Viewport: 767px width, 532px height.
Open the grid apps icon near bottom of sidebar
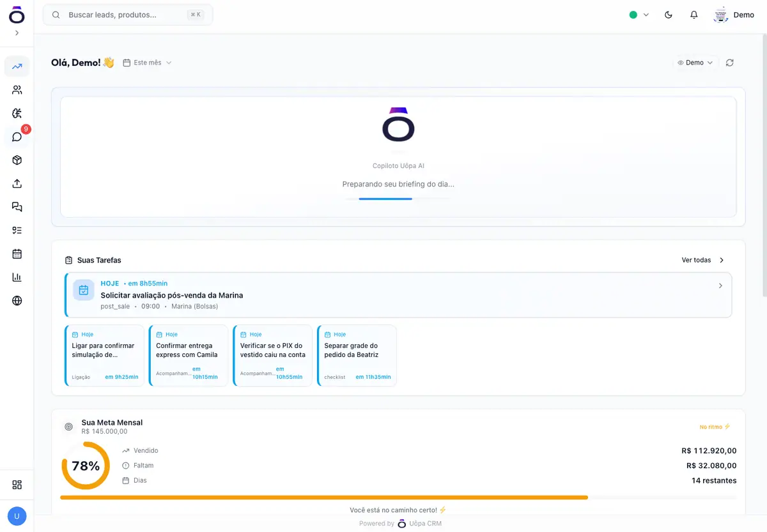click(17, 485)
